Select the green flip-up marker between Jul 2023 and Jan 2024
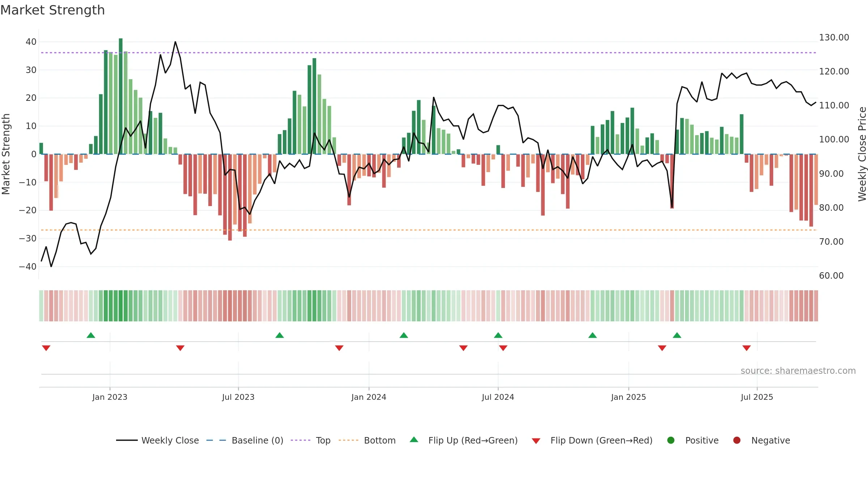 pos(280,335)
